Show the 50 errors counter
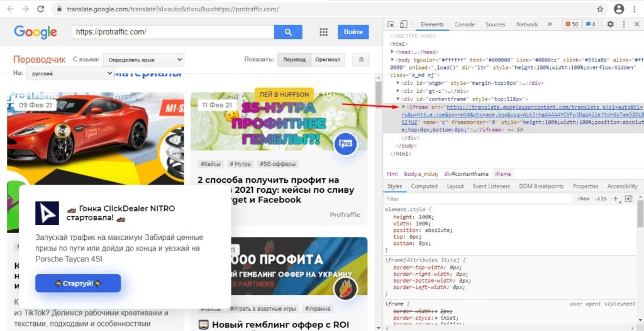 pyautogui.click(x=572, y=24)
